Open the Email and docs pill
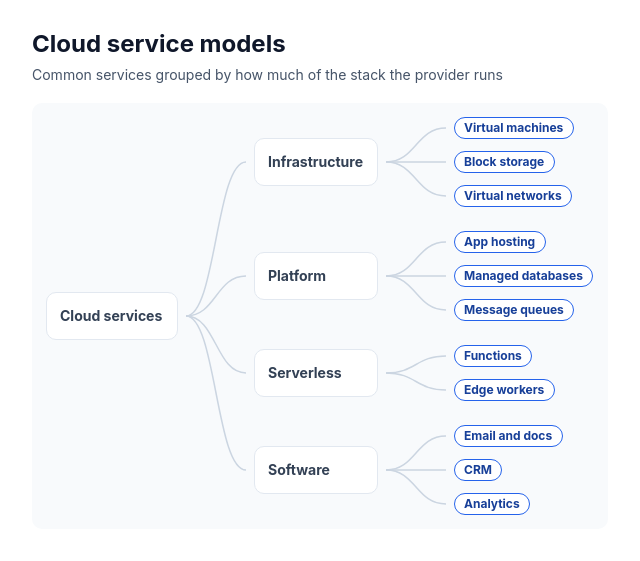Screen dimensions: 640x561 click(x=508, y=436)
